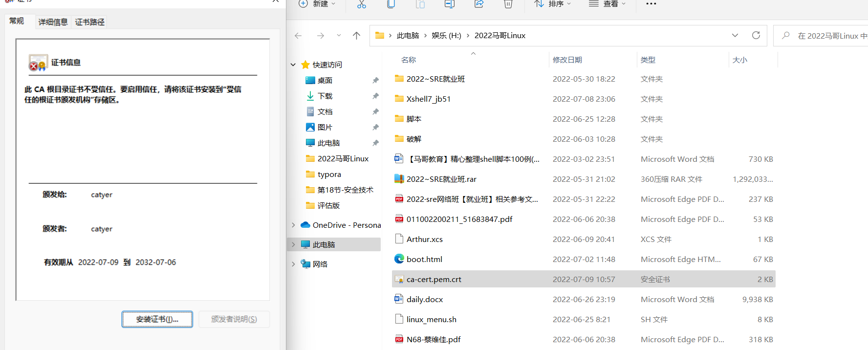868x350 pixels.
Task: Sort by the 大小 column header
Action: 740,60
